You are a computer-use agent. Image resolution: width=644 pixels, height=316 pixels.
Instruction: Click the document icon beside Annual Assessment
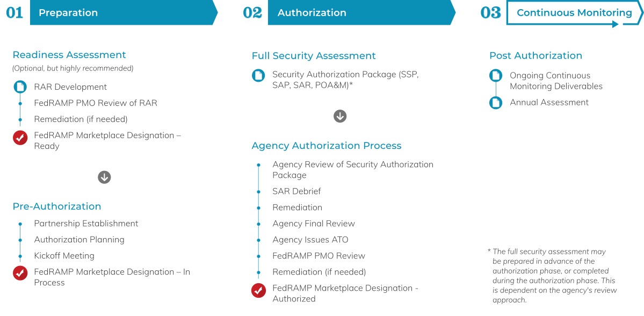click(496, 102)
